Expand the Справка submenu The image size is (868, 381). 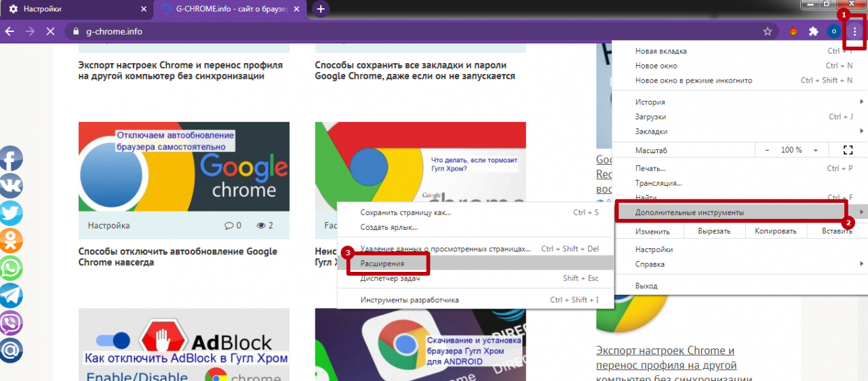(x=739, y=264)
